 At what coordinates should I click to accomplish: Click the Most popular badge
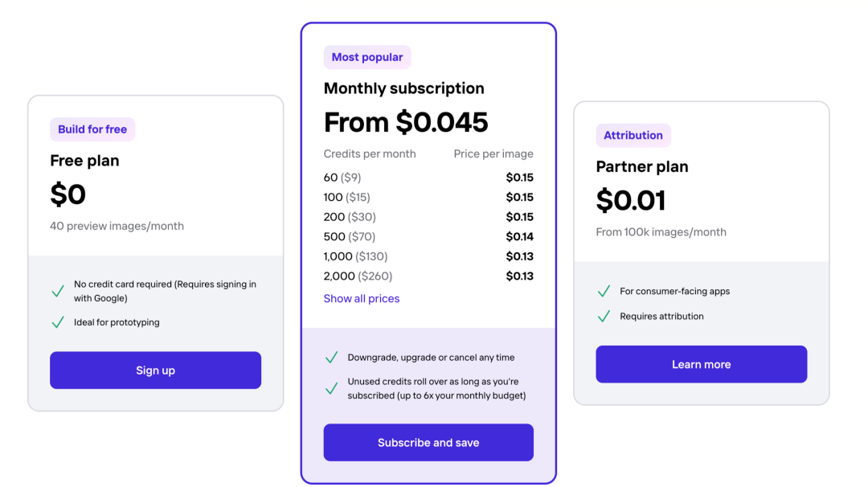tap(367, 57)
